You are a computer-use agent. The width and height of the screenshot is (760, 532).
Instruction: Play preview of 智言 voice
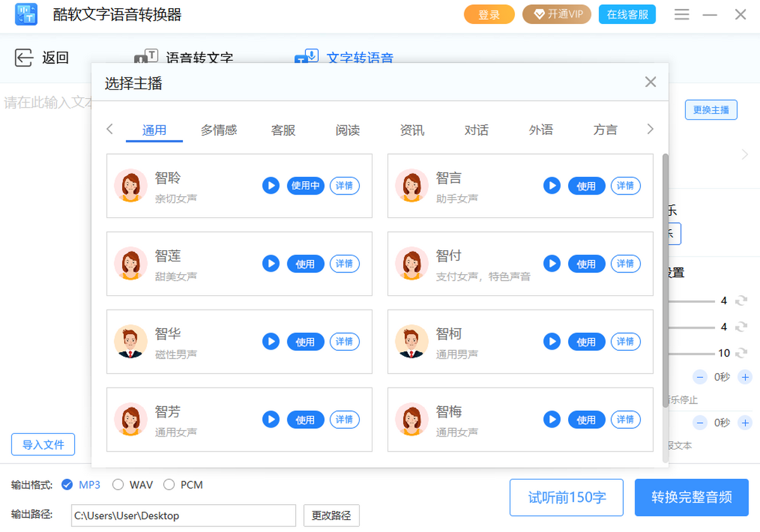tap(552, 186)
